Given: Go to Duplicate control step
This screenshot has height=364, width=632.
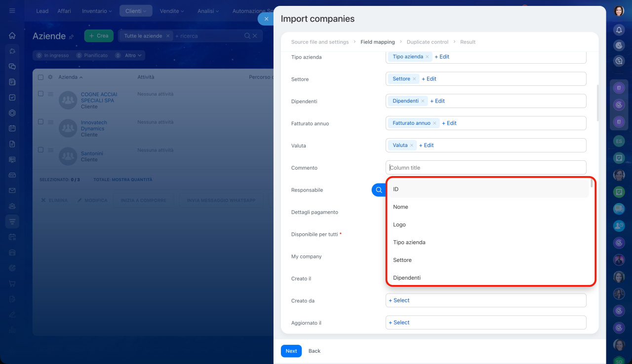Looking at the screenshot, I should click(427, 42).
